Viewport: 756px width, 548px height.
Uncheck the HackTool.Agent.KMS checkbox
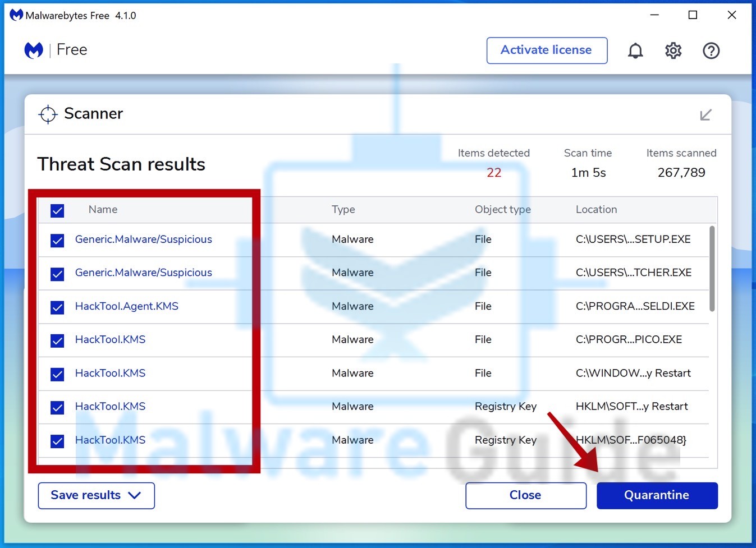point(57,307)
